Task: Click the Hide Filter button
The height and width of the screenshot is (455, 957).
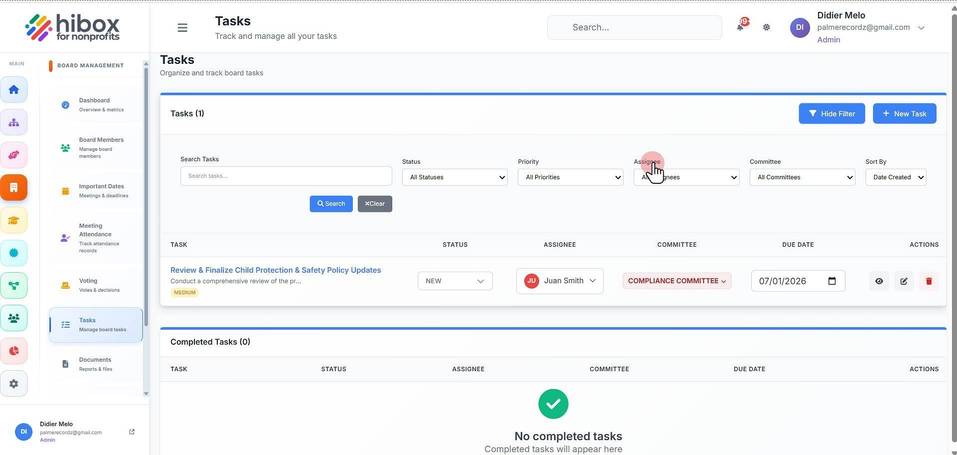Action: 832,114
